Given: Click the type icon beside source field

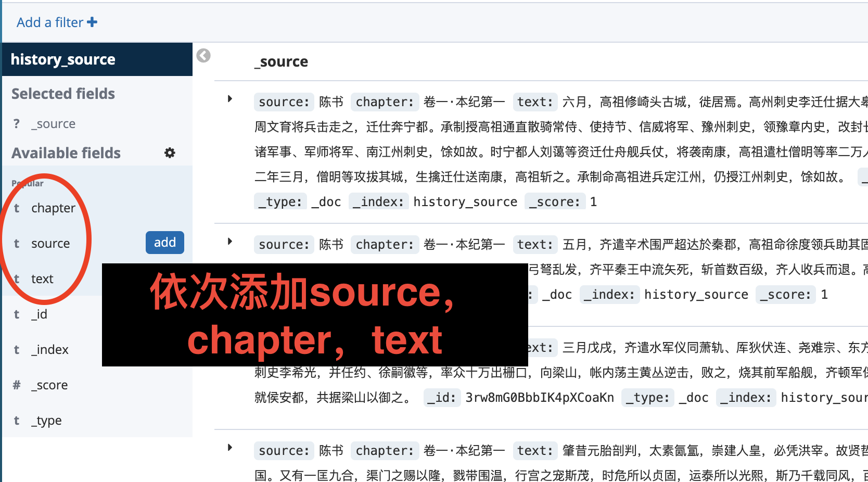Looking at the screenshot, I should click(x=17, y=244).
